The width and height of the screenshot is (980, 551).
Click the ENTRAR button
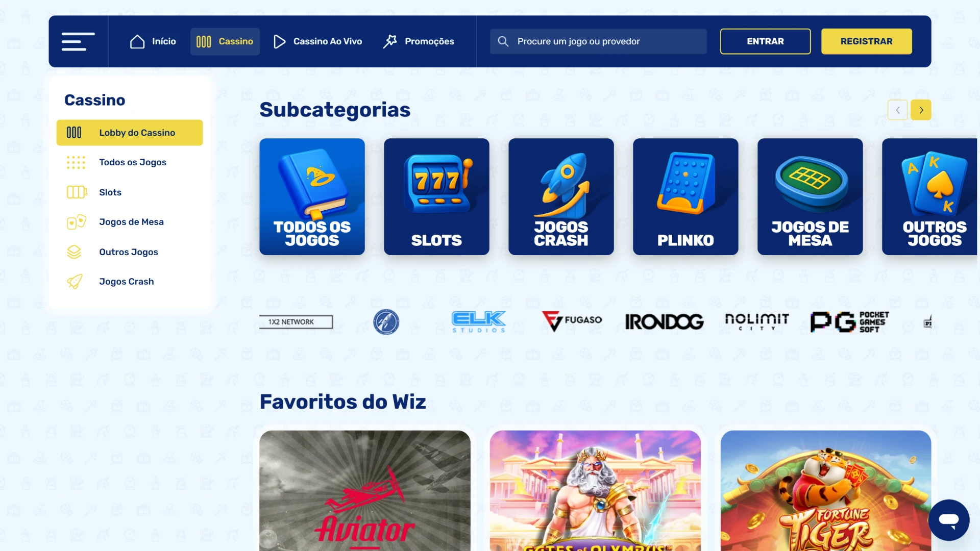click(765, 41)
